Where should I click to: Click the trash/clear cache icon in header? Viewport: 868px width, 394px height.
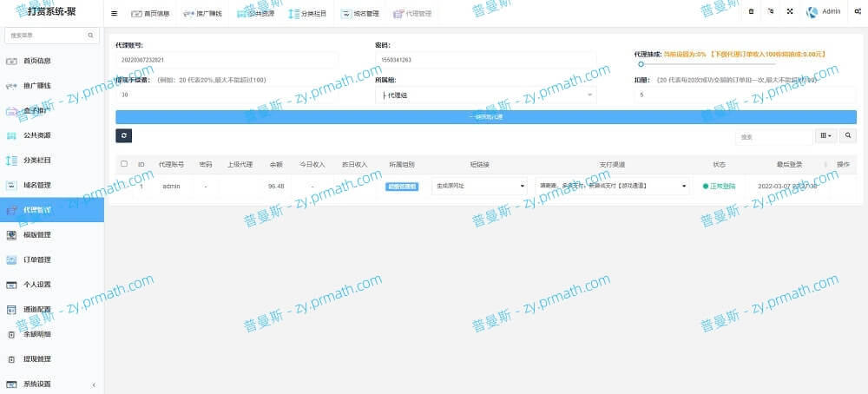[751, 11]
